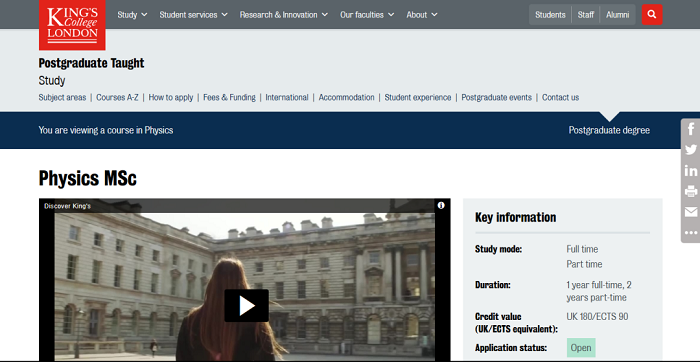700x362 pixels.
Task: Share page via Facebook icon
Action: click(x=691, y=129)
